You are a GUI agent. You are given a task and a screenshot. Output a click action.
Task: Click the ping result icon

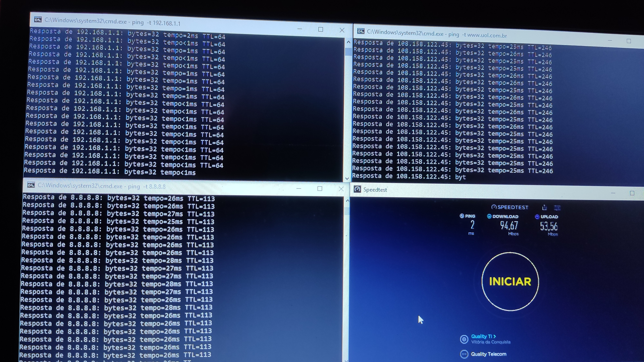point(462,216)
